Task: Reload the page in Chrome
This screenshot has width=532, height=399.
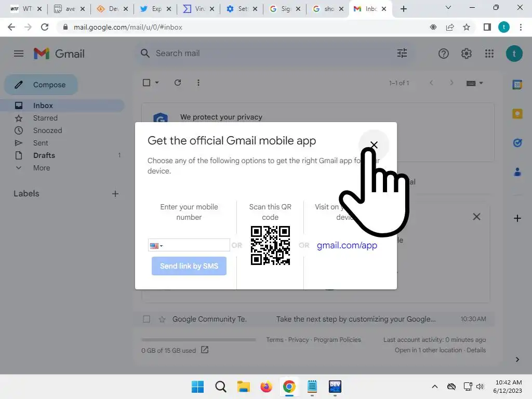Action: (x=45, y=27)
